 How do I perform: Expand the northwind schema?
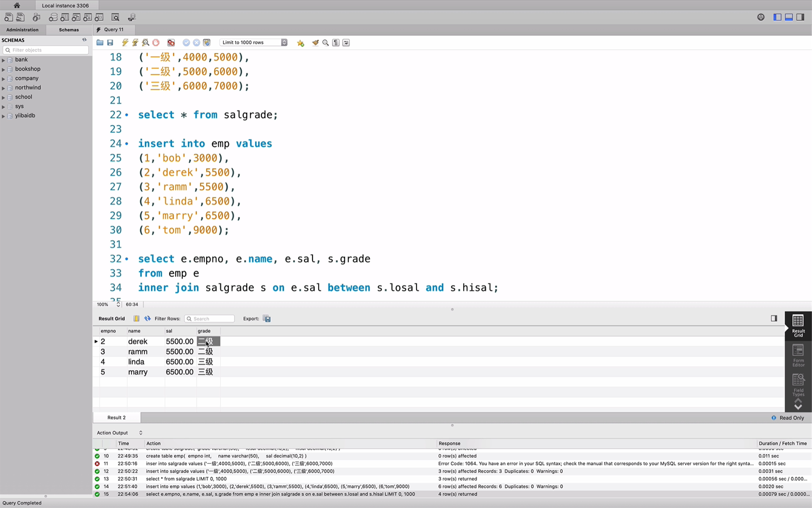pyautogui.click(x=3, y=88)
